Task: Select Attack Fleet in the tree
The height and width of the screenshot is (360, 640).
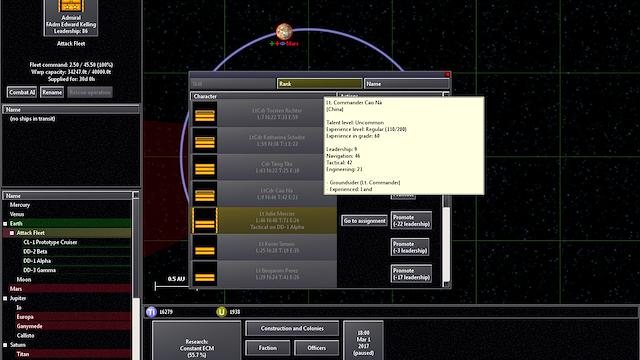Action: [x=67, y=233]
